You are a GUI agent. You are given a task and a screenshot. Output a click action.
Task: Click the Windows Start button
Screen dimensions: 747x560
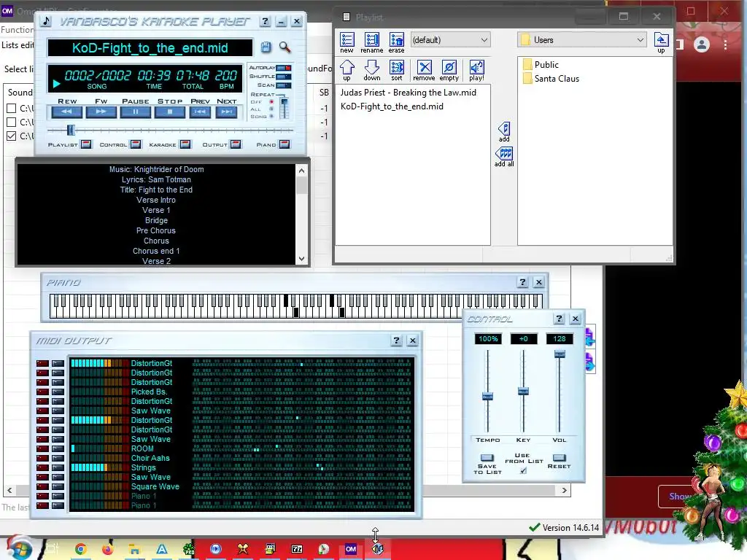pyautogui.click(x=19, y=548)
